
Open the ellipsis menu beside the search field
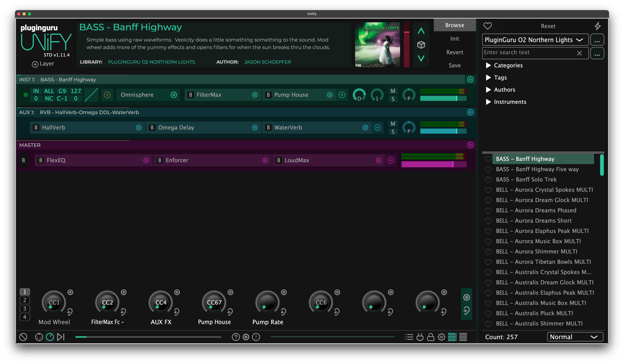point(597,53)
